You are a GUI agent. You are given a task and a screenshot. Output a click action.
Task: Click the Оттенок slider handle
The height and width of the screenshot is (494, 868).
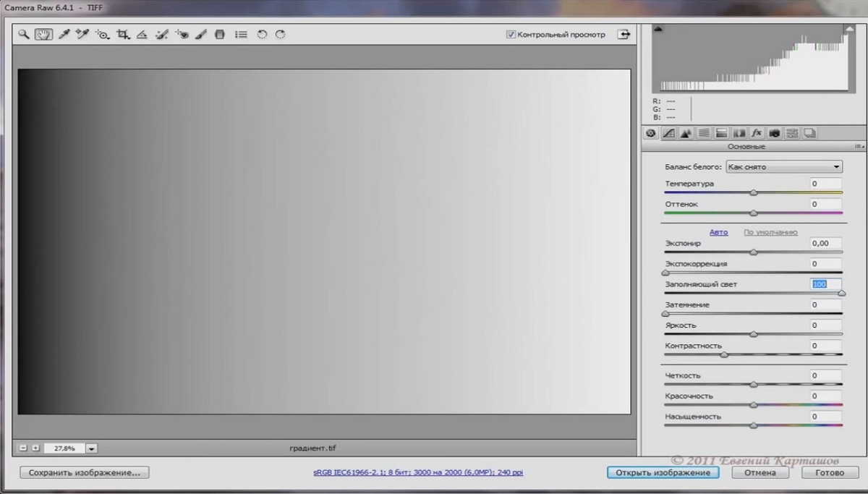(x=754, y=213)
